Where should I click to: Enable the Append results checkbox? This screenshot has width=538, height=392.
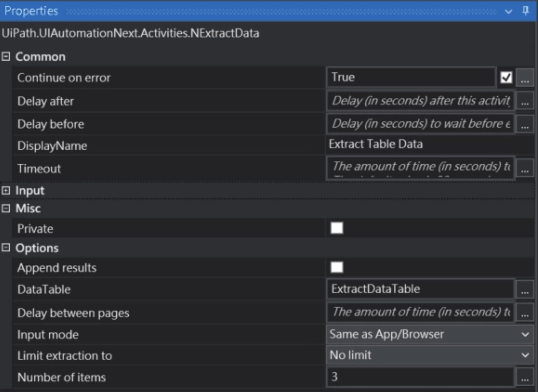tap(336, 267)
